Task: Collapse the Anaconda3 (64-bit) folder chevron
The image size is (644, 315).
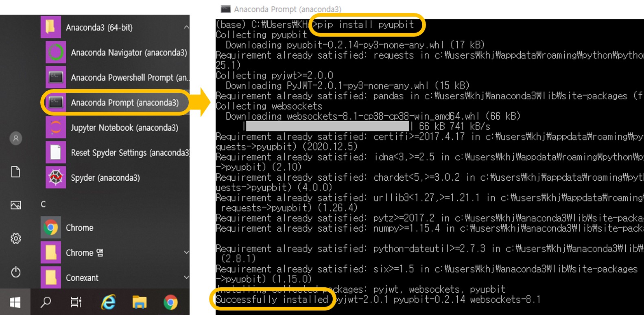Action: [x=186, y=27]
